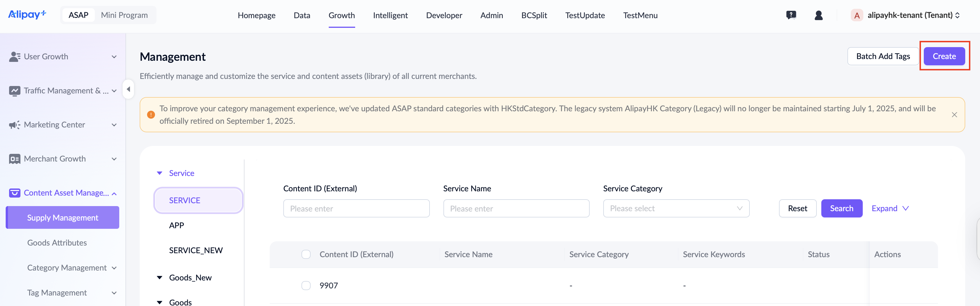Dismiss the category update notice banner
980x306 pixels.
click(954, 115)
